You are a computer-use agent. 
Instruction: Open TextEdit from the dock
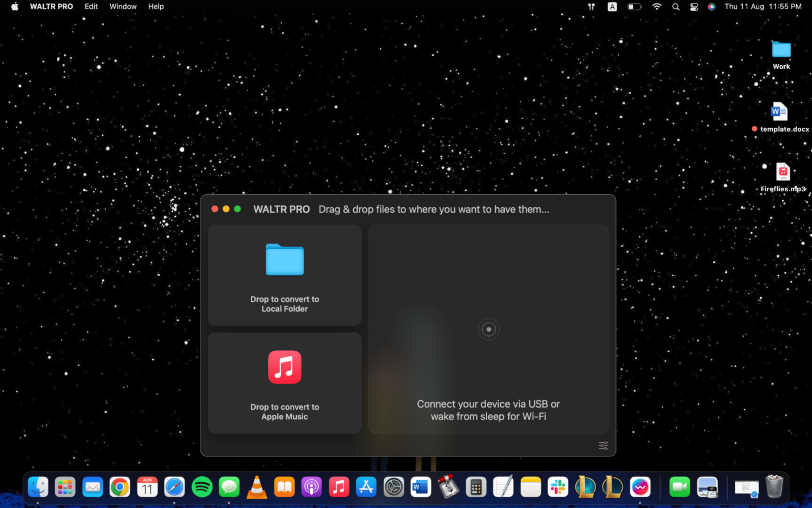(503, 487)
